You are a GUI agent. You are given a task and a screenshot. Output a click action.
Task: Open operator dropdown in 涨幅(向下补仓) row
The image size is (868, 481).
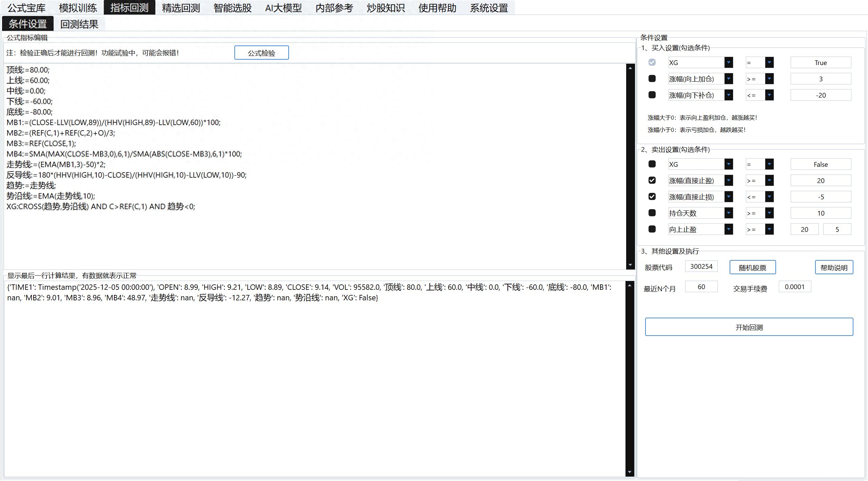point(769,95)
